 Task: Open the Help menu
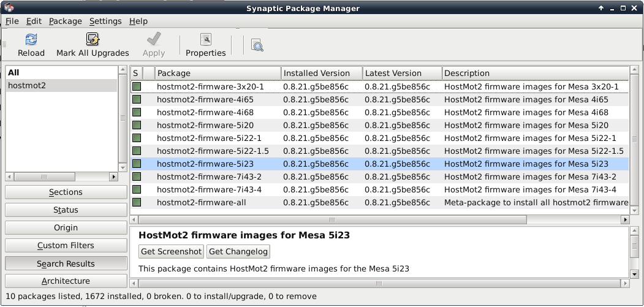pyautogui.click(x=138, y=21)
